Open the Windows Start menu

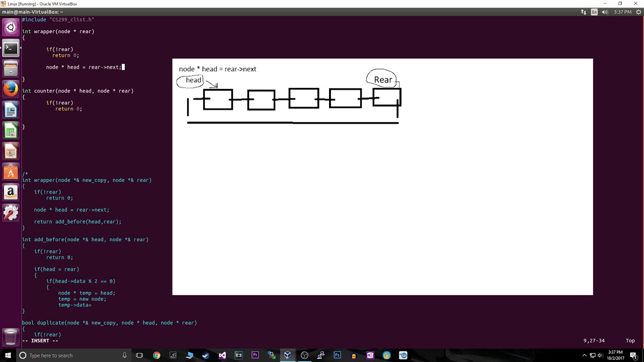[x=8, y=355]
